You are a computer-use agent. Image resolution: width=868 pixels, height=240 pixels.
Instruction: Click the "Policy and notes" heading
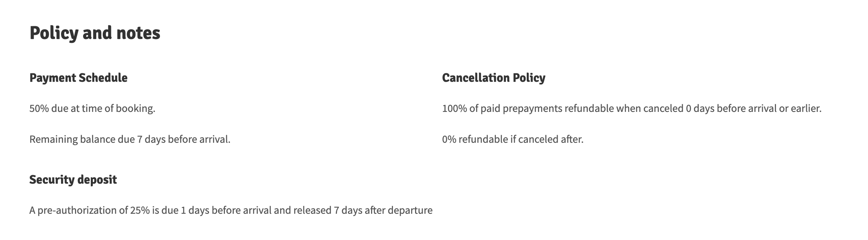coord(95,33)
